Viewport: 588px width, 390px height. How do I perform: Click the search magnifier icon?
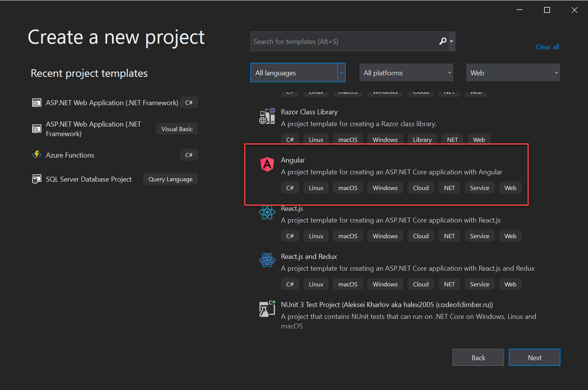coord(443,41)
